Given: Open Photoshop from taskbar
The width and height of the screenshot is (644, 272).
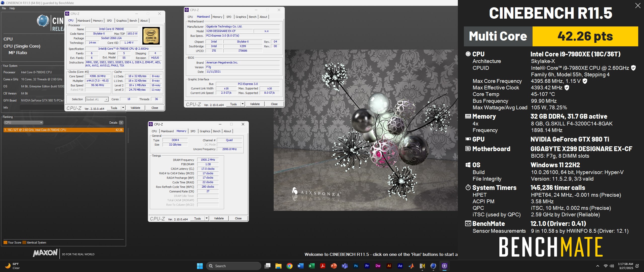Looking at the screenshot, I should pos(356,266).
